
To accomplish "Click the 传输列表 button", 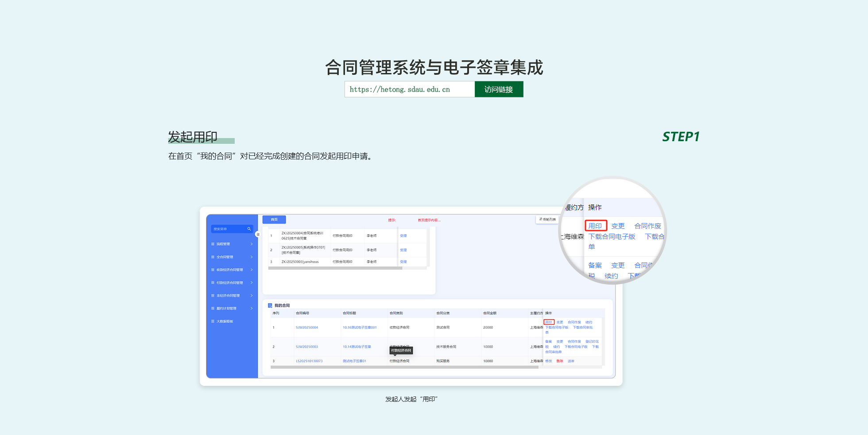I will pos(548,219).
